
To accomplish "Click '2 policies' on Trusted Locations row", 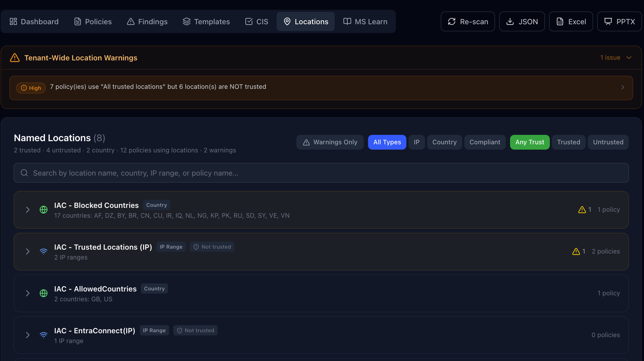I will (x=606, y=251).
